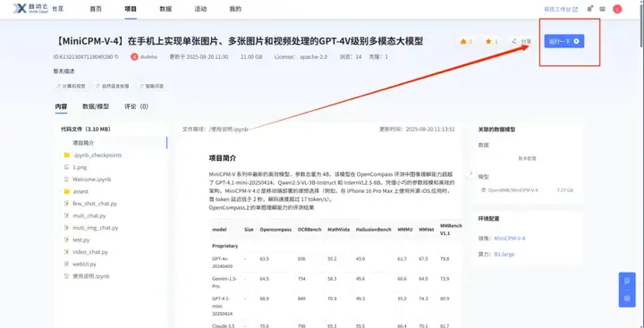Open the notification bell icon

click(589, 9)
